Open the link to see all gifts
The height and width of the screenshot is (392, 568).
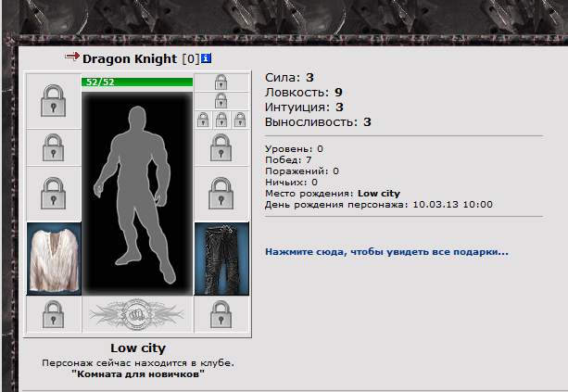point(386,252)
